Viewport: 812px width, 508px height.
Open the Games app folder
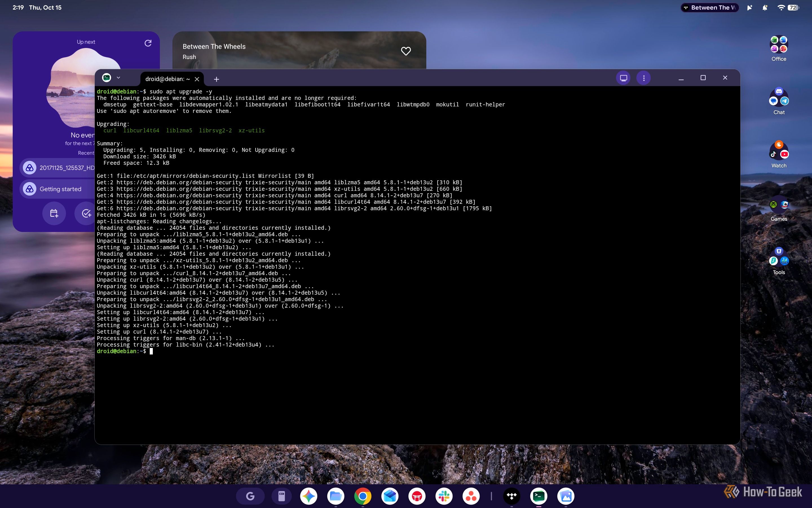779,209
